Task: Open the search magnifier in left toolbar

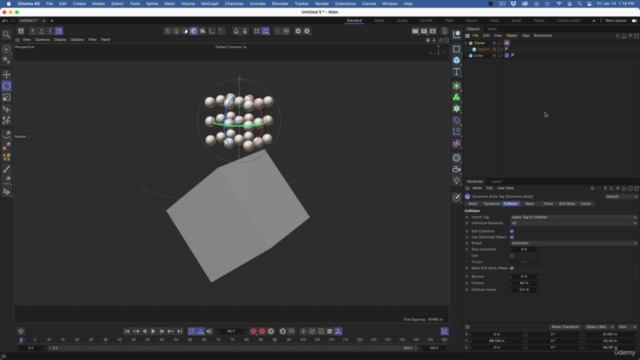Action: click(x=7, y=35)
